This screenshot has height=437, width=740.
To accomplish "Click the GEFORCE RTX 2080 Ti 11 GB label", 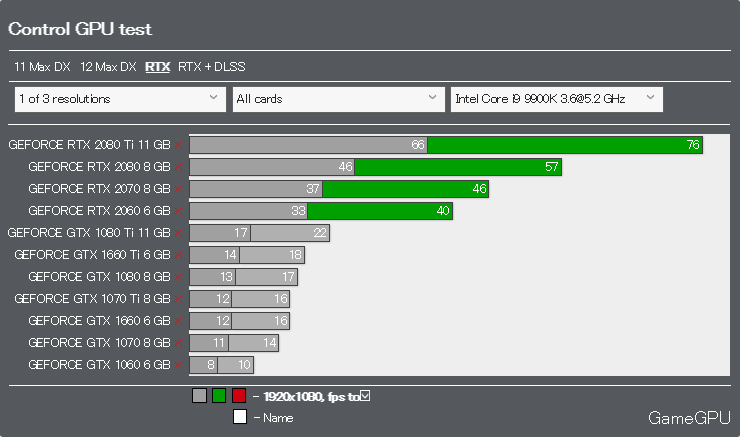I will tap(89, 145).
